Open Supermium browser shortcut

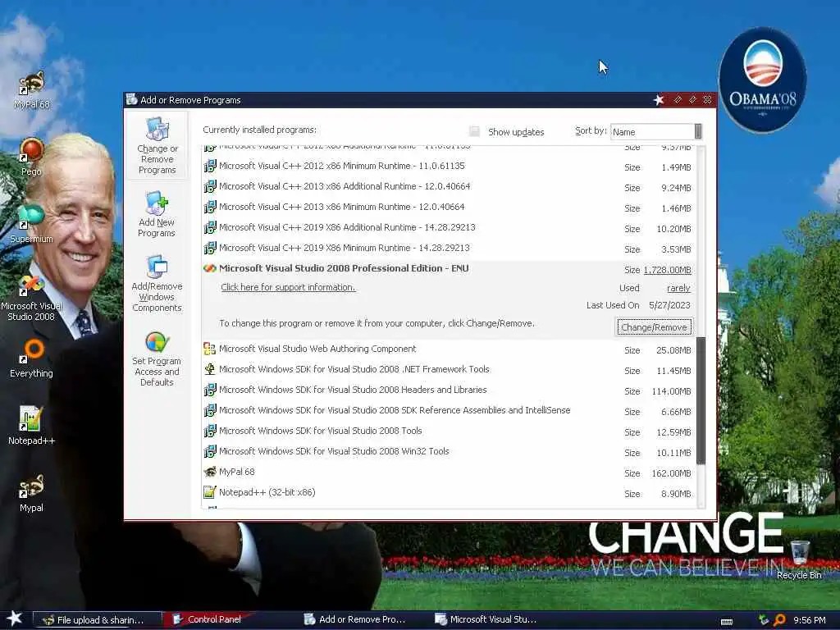coord(31,223)
